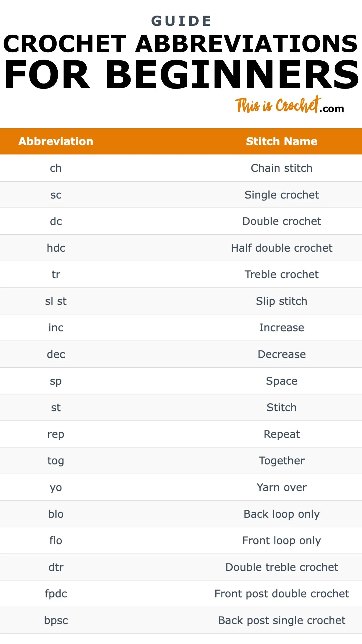The height and width of the screenshot is (644, 362).
Task: Click the GUIDE heading text
Action: click(182, 21)
